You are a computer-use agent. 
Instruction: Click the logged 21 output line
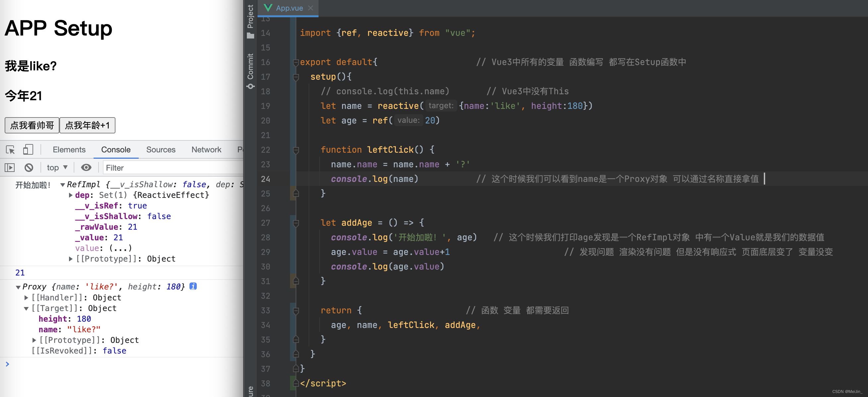pyautogui.click(x=20, y=273)
